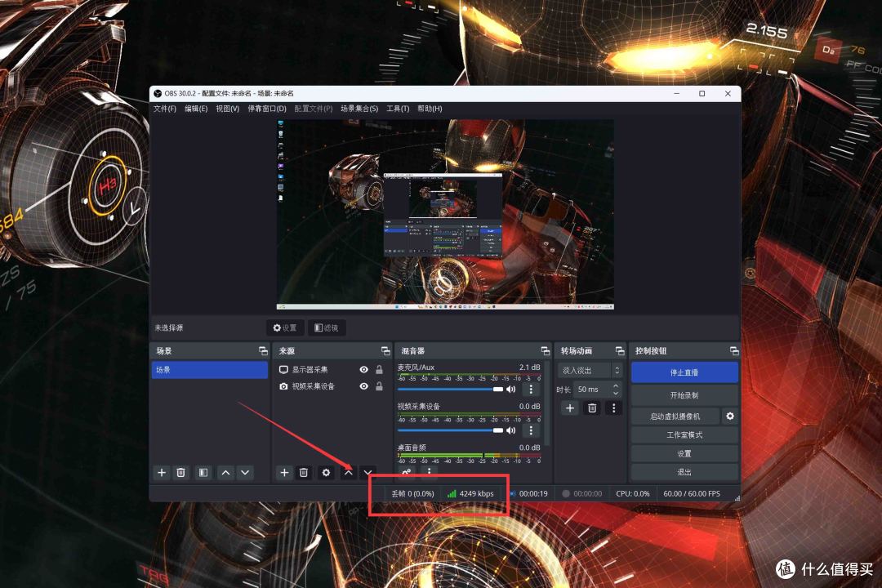This screenshot has width=882, height=588.
Task: Open the 场景集合(S) menu
Action: 359,109
